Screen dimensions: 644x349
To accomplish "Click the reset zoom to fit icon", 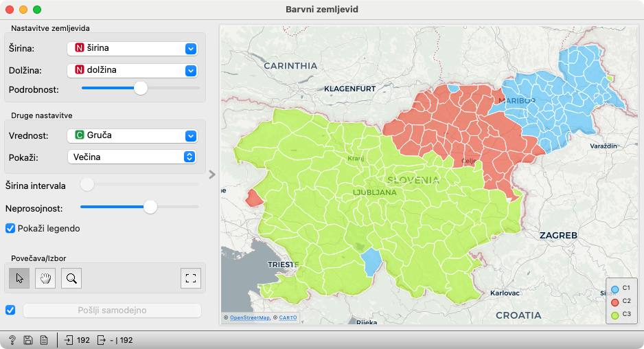I will pyautogui.click(x=191, y=278).
